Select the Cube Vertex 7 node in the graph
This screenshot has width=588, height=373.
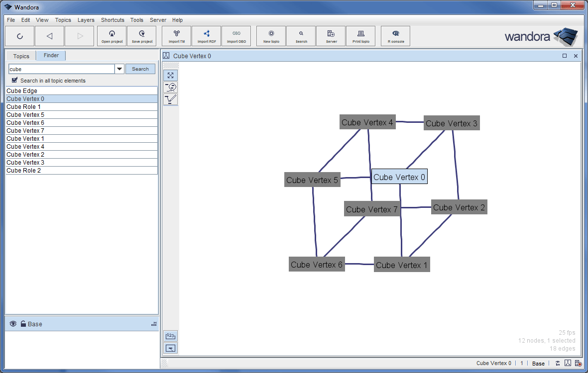[371, 209]
